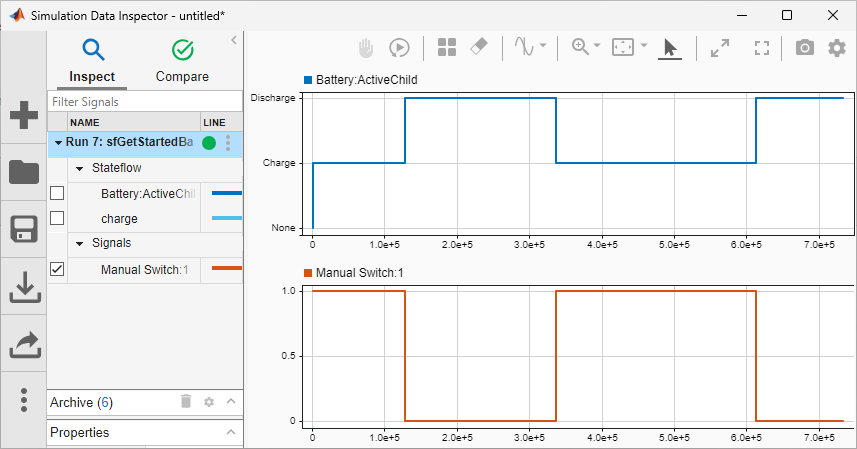The width and height of the screenshot is (857, 449).
Task: Expand the Archive (6) section
Action: [x=231, y=402]
